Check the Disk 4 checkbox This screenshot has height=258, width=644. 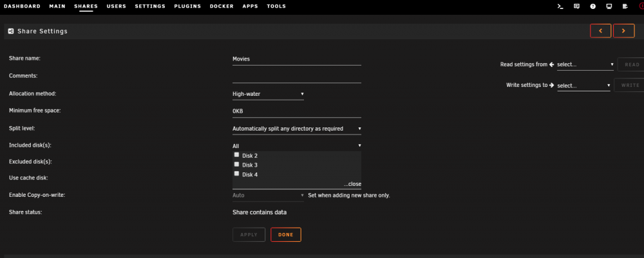[236, 174]
